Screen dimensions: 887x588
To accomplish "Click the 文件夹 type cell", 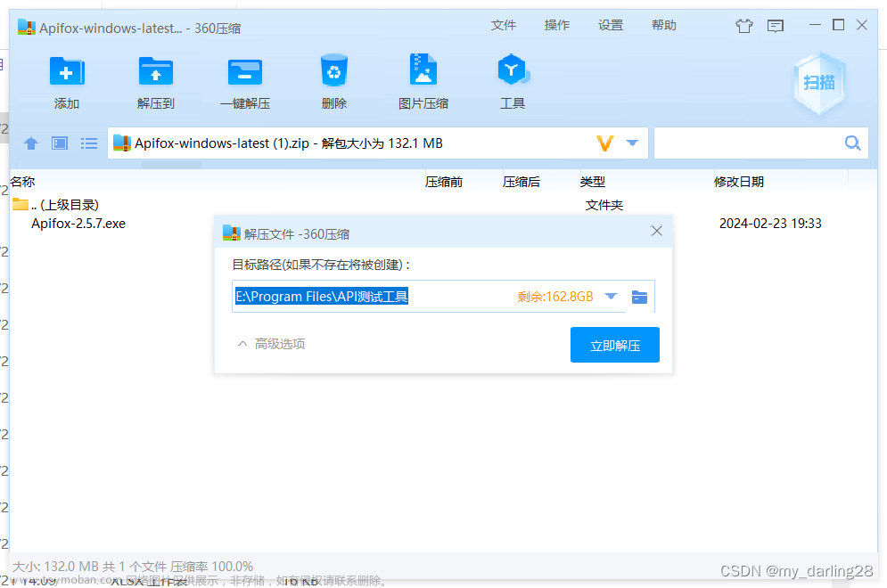I will point(604,205).
